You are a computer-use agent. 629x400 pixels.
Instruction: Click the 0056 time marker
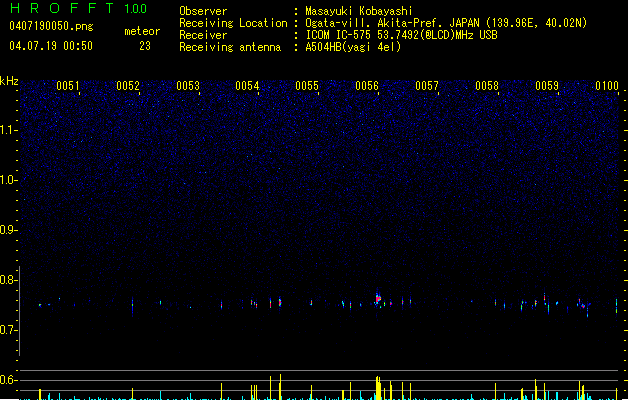[367, 85]
